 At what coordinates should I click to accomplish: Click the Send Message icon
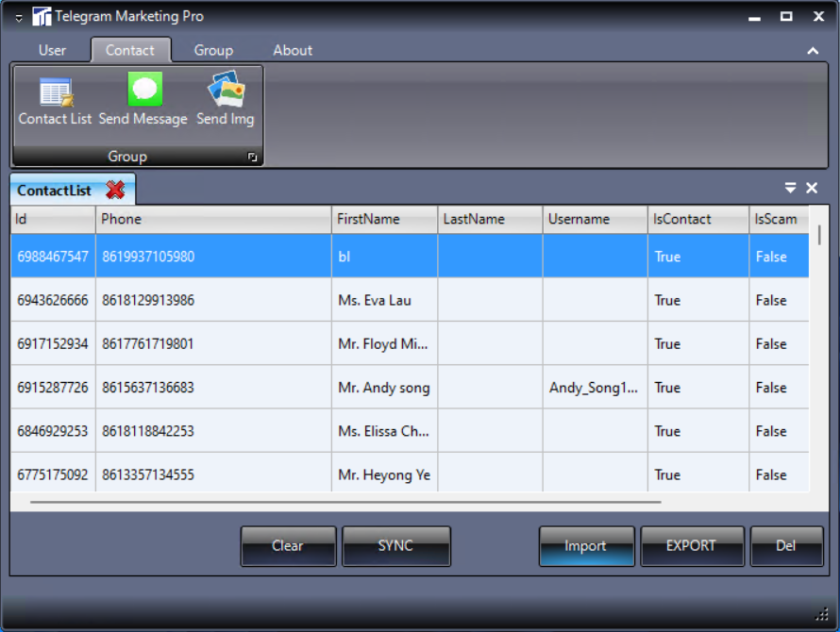coord(143,91)
